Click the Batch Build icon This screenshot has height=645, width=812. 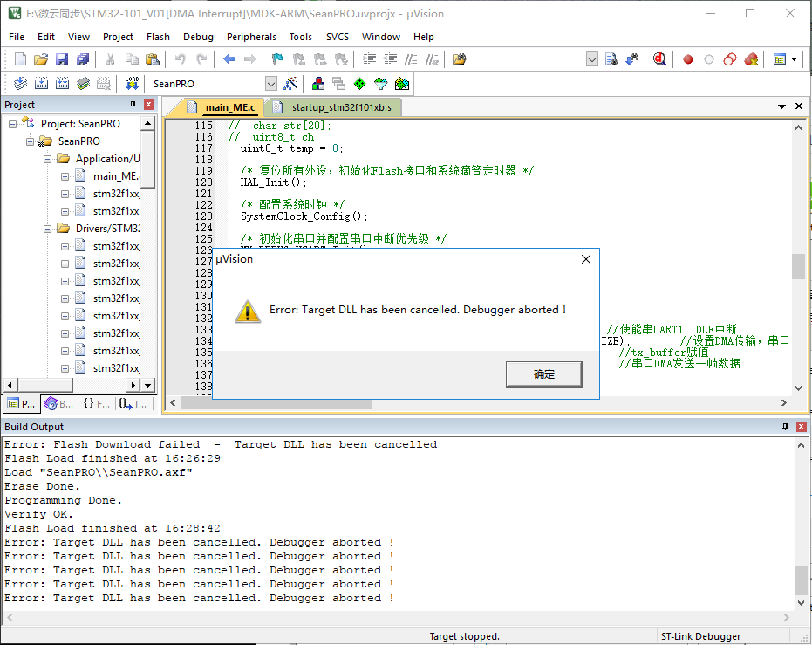point(83,84)
